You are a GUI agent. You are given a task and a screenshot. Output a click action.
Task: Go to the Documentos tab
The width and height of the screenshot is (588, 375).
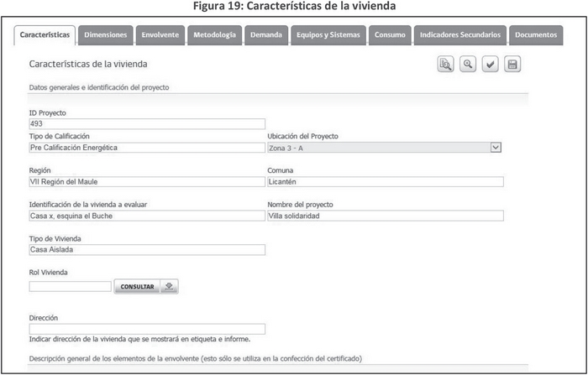[536, 35]
